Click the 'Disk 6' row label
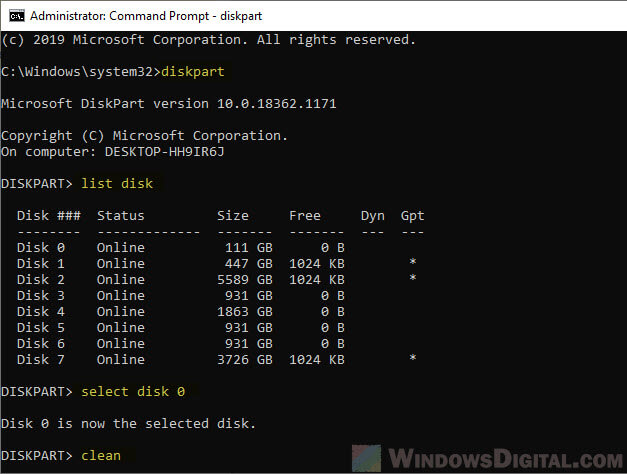This screenshot has height=474, width=627. pyautogui.click(x=41, y=344)
